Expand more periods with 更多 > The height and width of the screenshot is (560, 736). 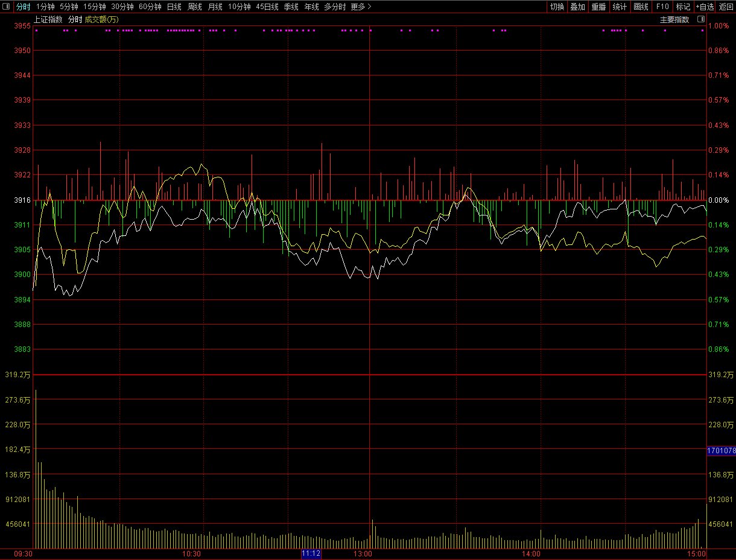click(x=361, y=7)
